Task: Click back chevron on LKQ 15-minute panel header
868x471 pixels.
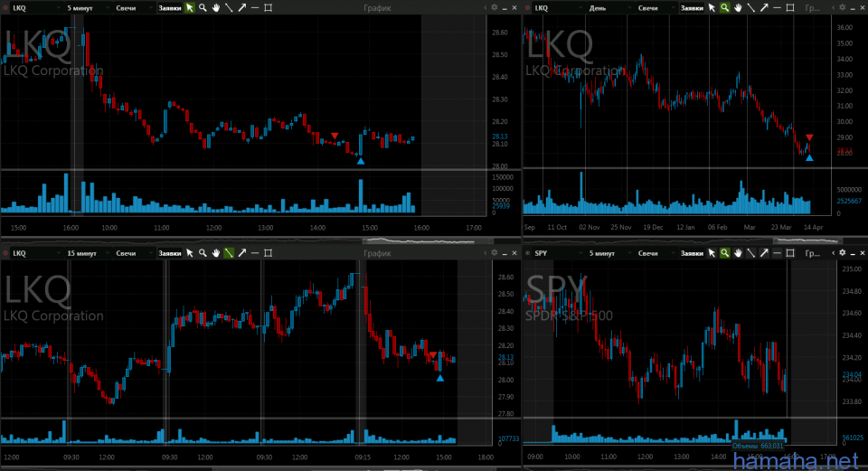Action: point(485,253)
